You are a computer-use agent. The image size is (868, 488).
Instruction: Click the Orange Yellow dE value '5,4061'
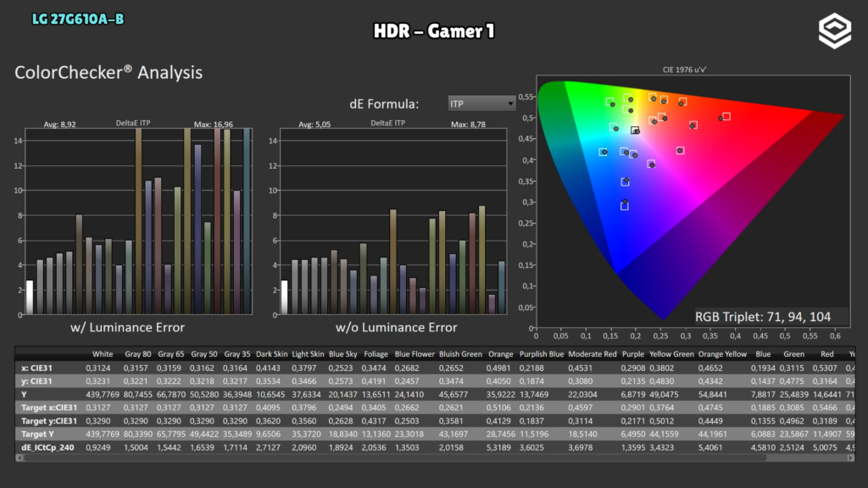tap(710, 447)
